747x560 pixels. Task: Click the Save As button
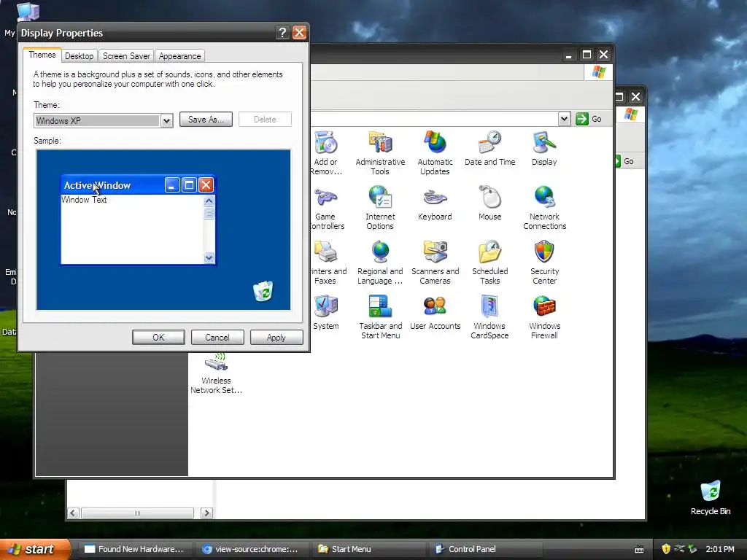tap(206, 120)
